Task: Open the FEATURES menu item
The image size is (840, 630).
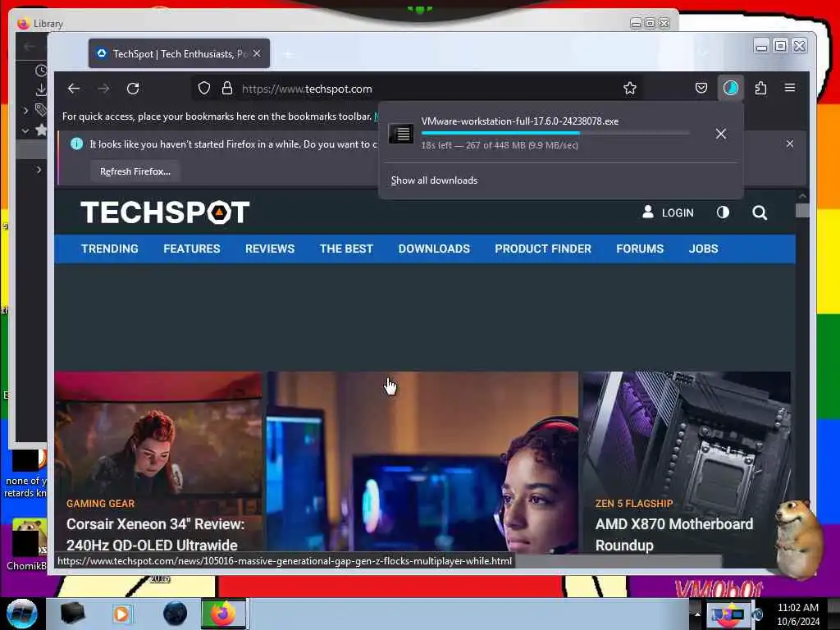Action: [192, 249]
